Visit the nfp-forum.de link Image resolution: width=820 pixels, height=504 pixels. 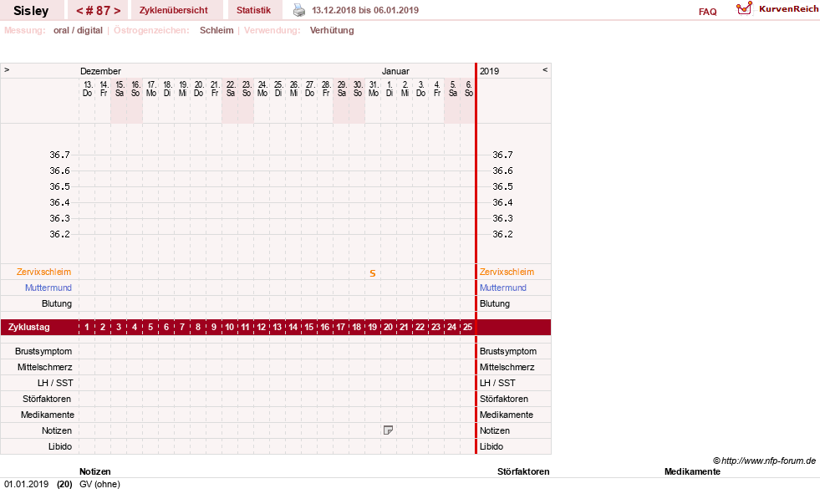[x=768, y=461]
